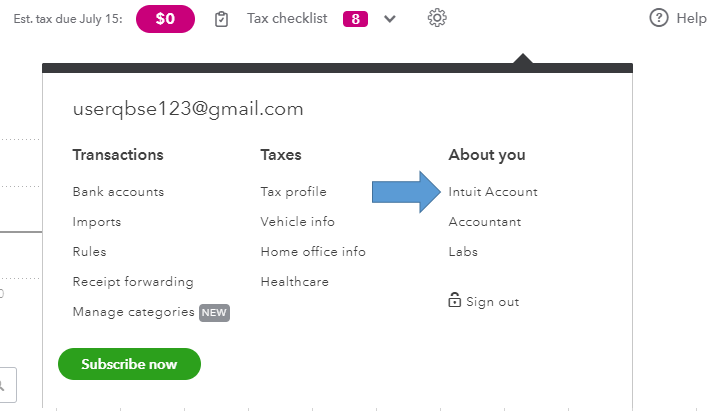
Task: Select Vehicle info
Action: [297, 222]
